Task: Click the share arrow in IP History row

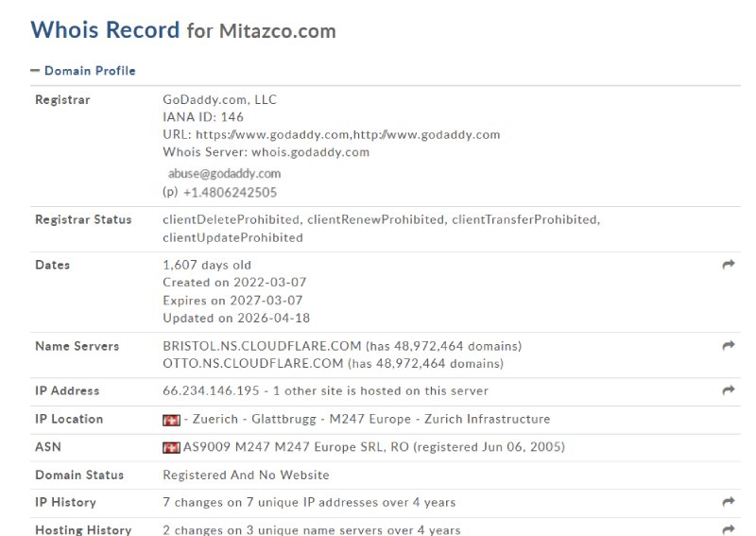Action: (729, 502)
